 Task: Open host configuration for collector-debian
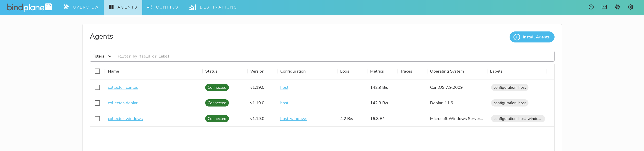coord(284,103)
